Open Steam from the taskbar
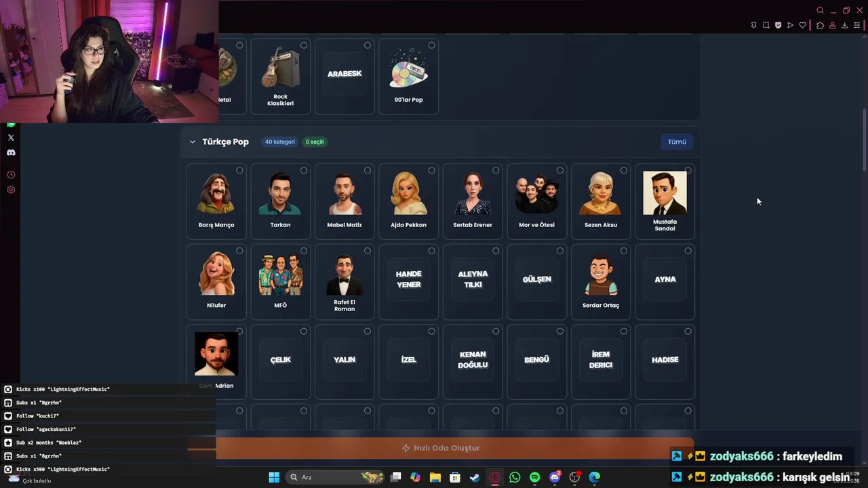 click(475, 477)
